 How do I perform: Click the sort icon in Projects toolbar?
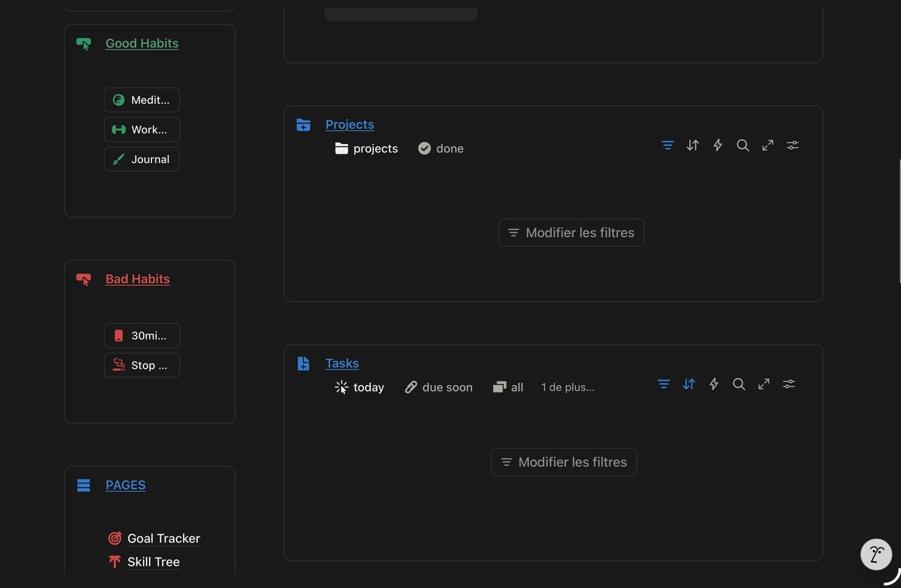tap(693, 145)
